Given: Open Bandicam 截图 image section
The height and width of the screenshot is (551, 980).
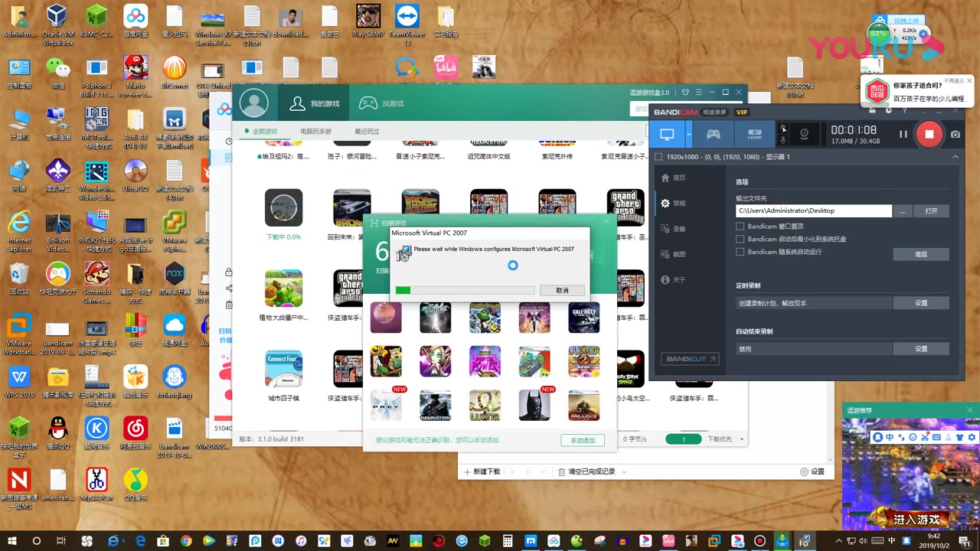Looking at the screenshot, I should click(x=674, y=254).
